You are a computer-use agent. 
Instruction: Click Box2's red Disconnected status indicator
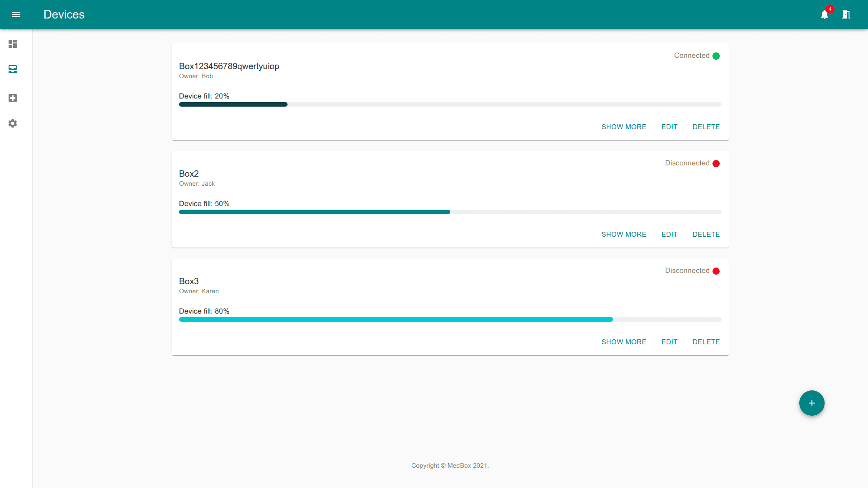pyautogui.click(x=716, y=164)
